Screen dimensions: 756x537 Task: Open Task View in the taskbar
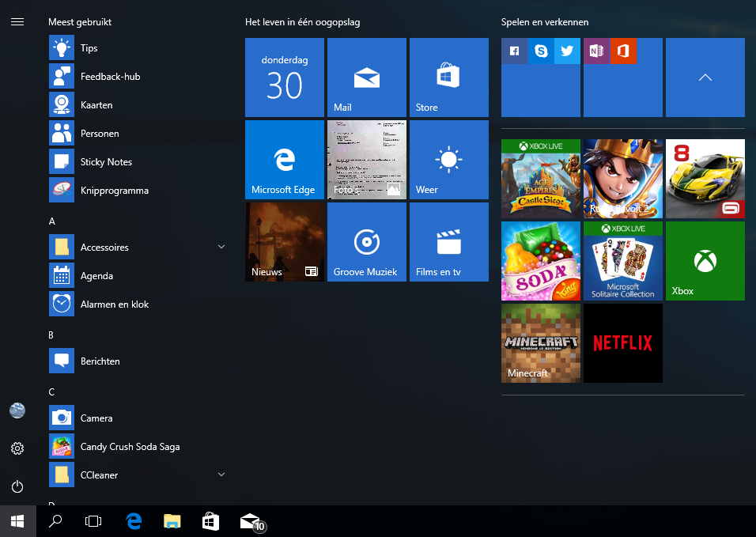coord(93,521)
